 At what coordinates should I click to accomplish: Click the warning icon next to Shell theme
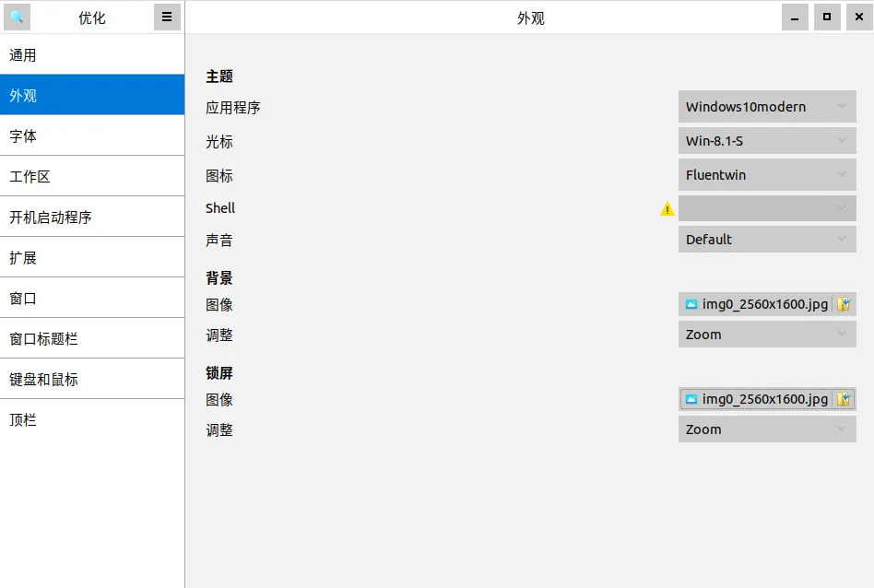[x=667, y=208]
